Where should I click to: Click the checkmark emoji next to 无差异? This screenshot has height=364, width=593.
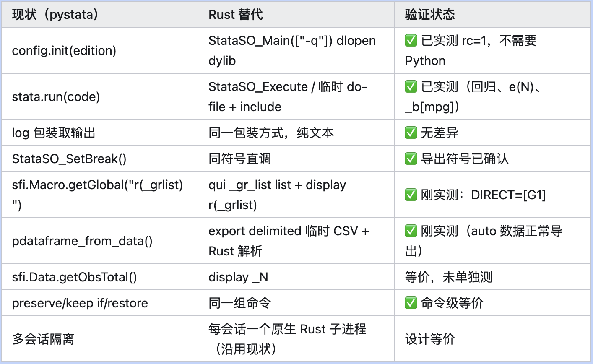(411, 133)
